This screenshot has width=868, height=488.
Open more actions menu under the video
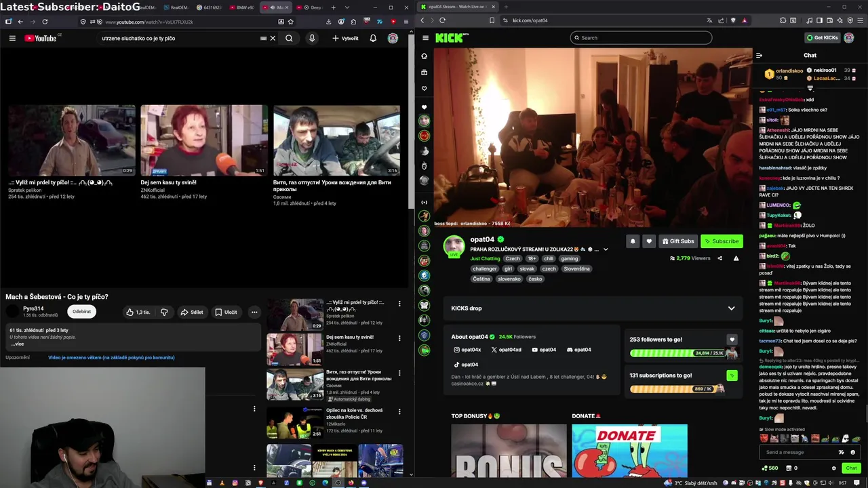[254, 312]
